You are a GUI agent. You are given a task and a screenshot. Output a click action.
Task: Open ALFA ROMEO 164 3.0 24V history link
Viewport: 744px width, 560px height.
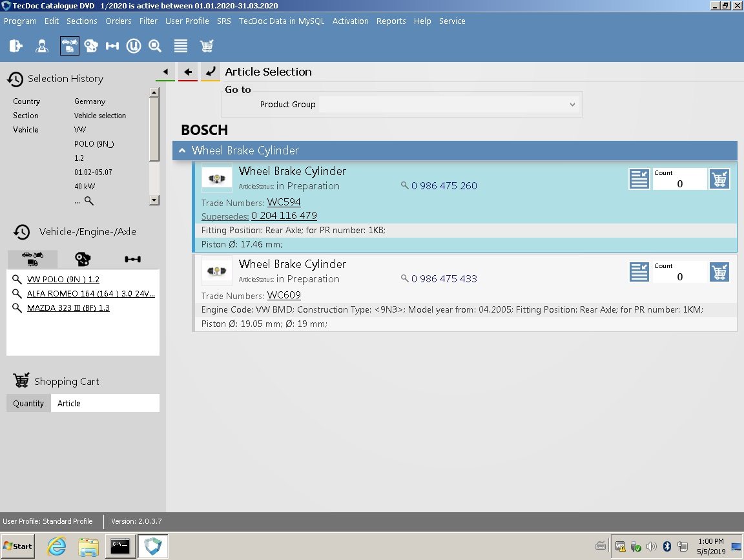(x=90, y=294)
